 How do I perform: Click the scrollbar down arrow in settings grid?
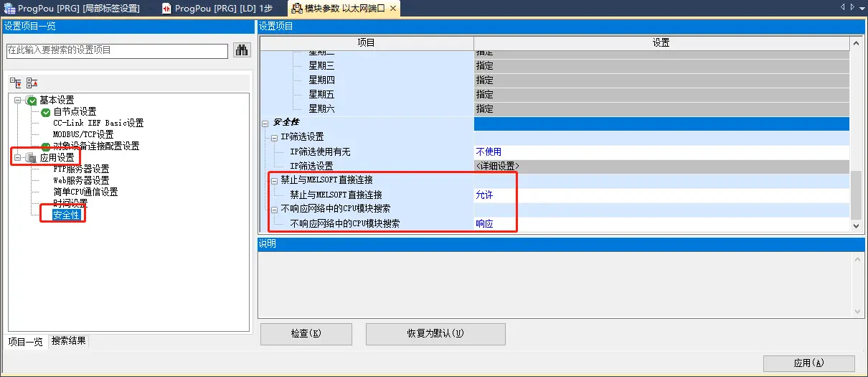click(855, 225)
